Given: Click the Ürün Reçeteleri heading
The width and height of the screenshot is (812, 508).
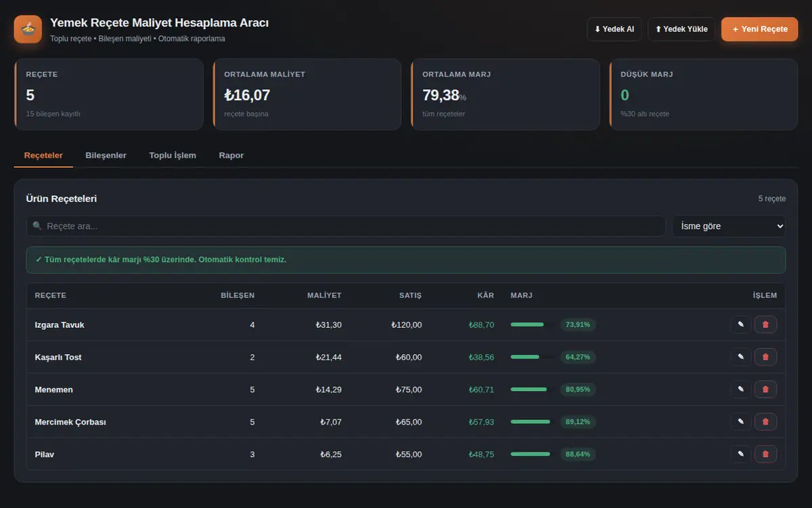Looking at the screenshot, I should click(62, 198).
